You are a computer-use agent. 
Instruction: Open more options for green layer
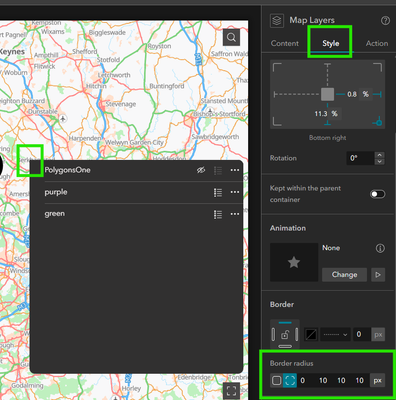click(x=235, y=214)
